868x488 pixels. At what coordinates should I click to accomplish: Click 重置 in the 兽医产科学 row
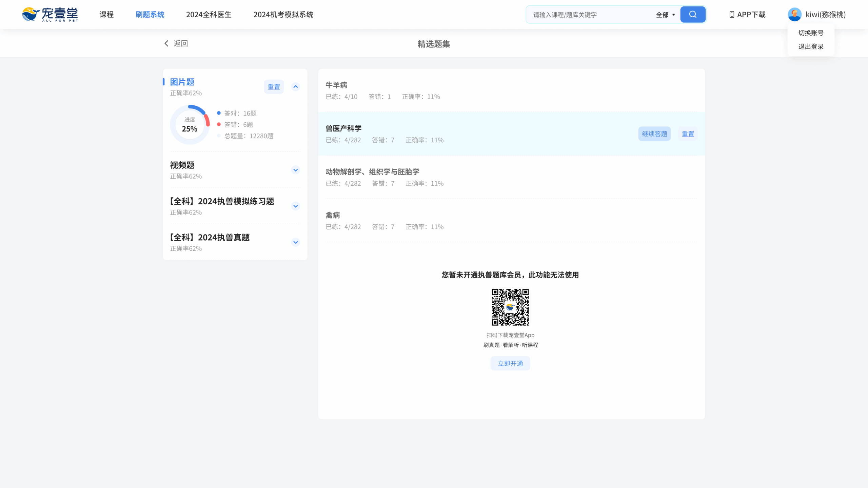[688, 134]
